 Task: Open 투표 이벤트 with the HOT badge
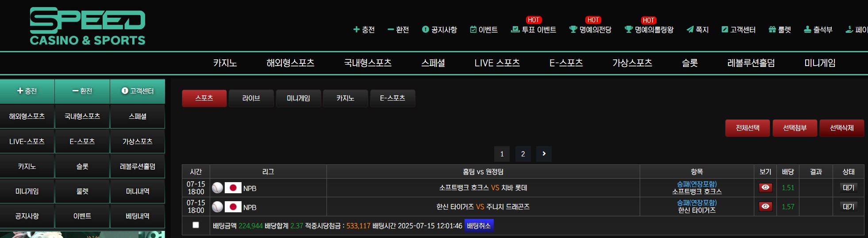[x=534, y=30]
